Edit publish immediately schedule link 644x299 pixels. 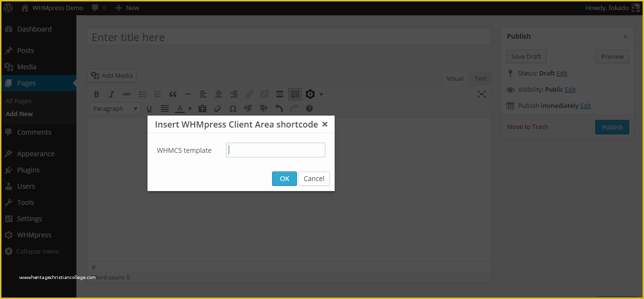pyautogui.click(x=585, y=106)
